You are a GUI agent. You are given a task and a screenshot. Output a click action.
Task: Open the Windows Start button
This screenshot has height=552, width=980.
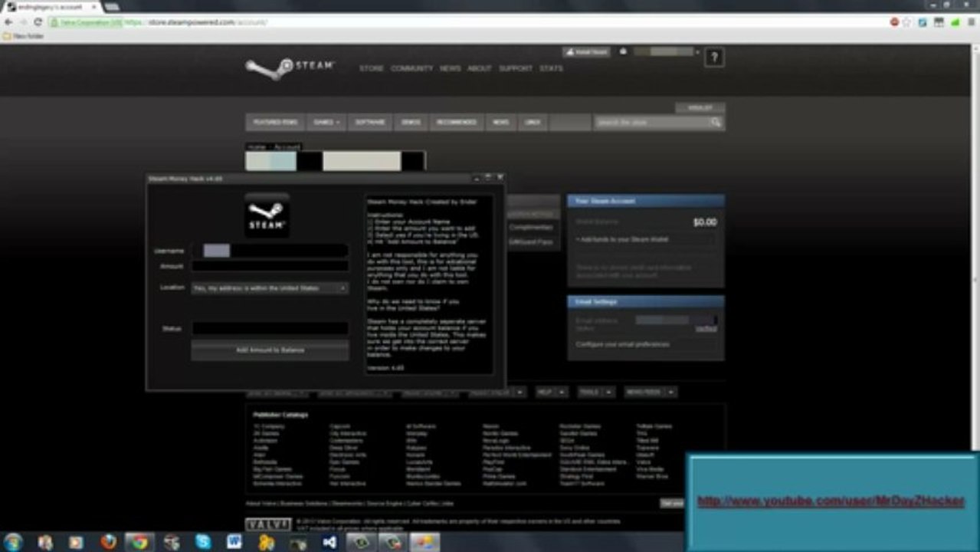[x=13, y=542]
